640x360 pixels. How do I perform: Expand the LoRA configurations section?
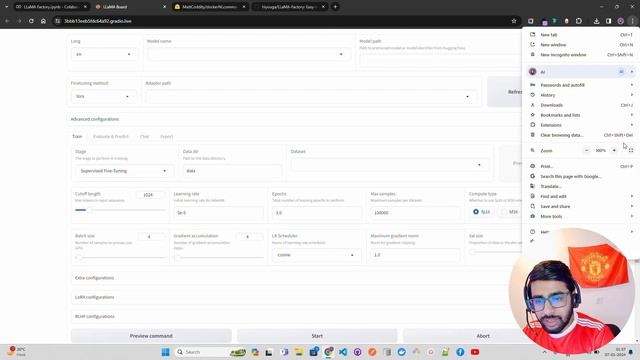pos(95,297)
